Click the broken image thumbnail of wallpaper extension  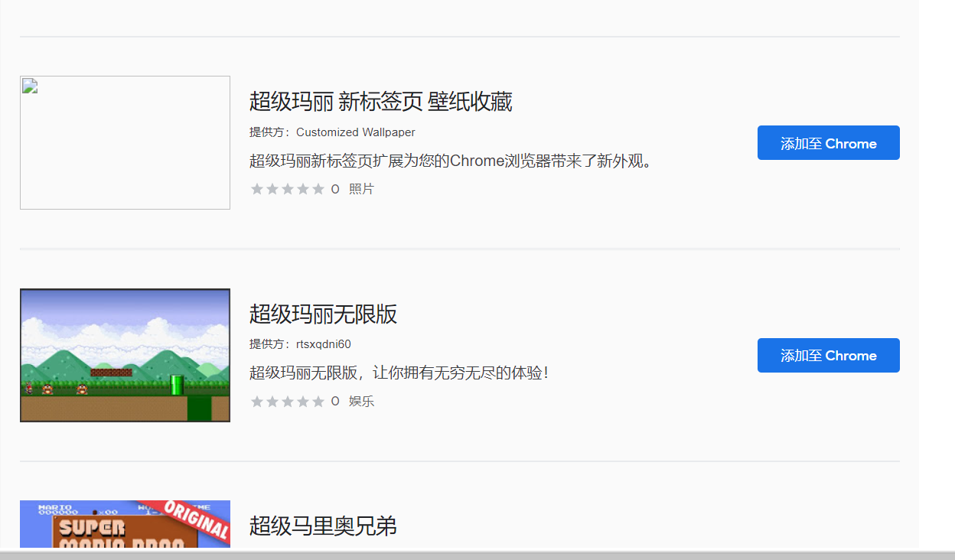(x=125, y=142)
